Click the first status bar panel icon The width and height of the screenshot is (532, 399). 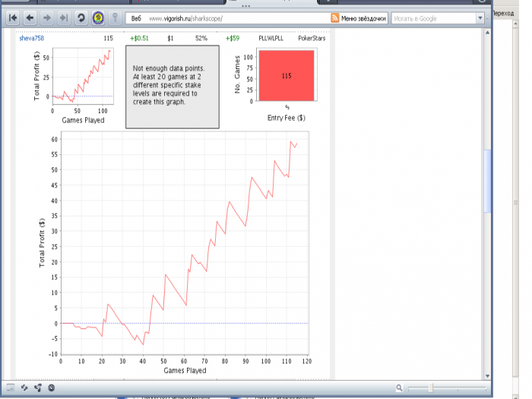[x=11, y=388]
